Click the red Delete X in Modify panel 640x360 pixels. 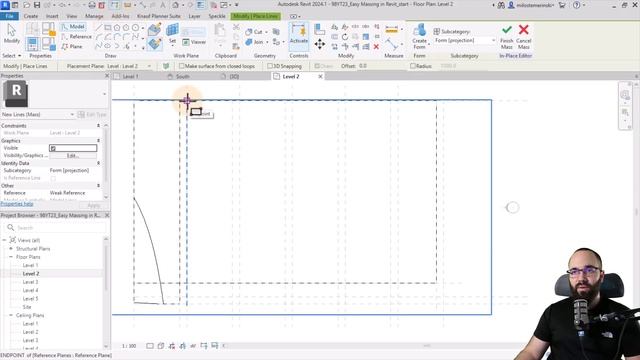click(x=376, y=47)
